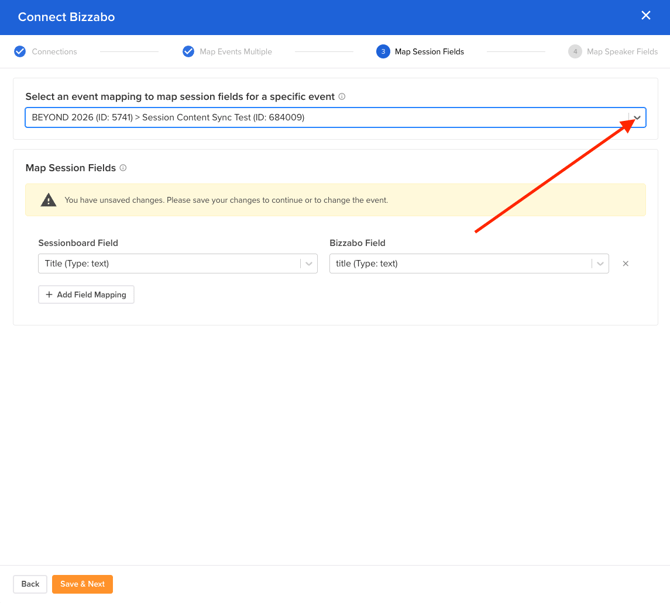Remove the Title field mapping row
Image resolution: width=670 pixels, height=603 pixels.
coord(626,264)
